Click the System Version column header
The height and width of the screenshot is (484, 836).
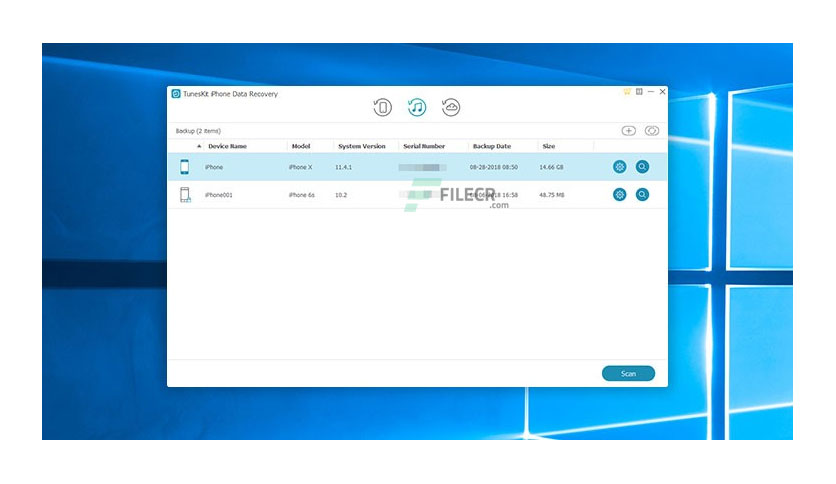click(x=361, y=146)
